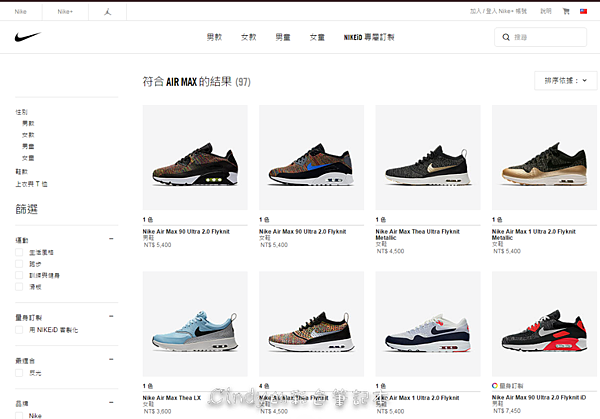Tick the 訓練與健身 filter checkbox
Screen dimensions: 600x419
tap(19, 275)
